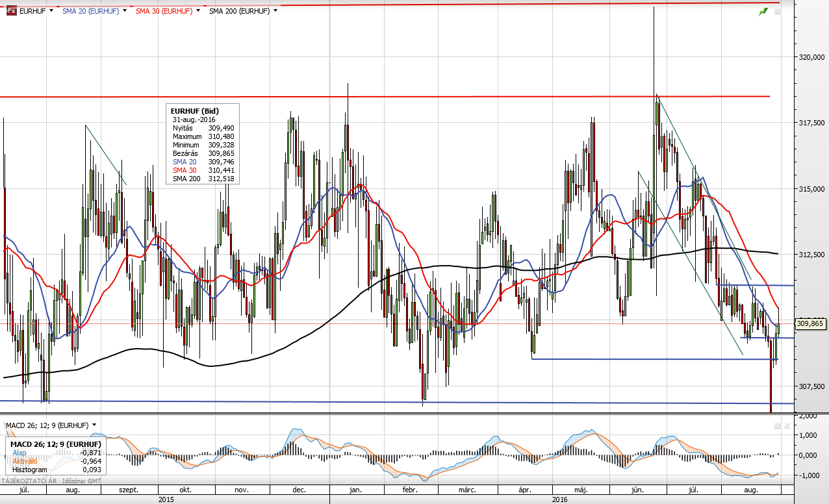Click the márc. month on the time axis
The image size is (829, 504).
pyautogui.click(x=468, y=490)
